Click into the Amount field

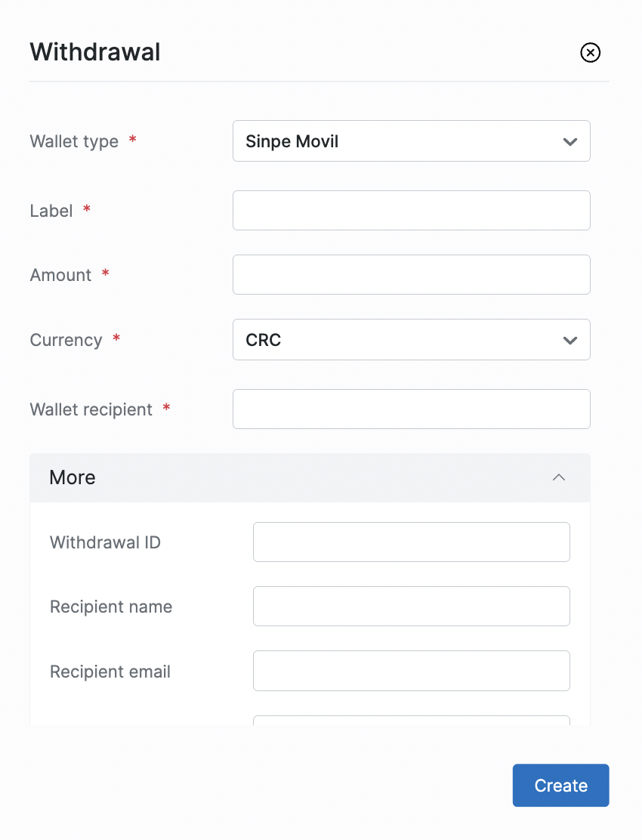(411, 274)
